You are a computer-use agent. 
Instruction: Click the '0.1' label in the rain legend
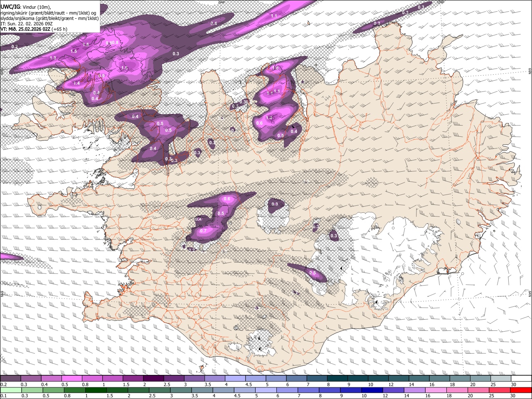click(3, 396)
